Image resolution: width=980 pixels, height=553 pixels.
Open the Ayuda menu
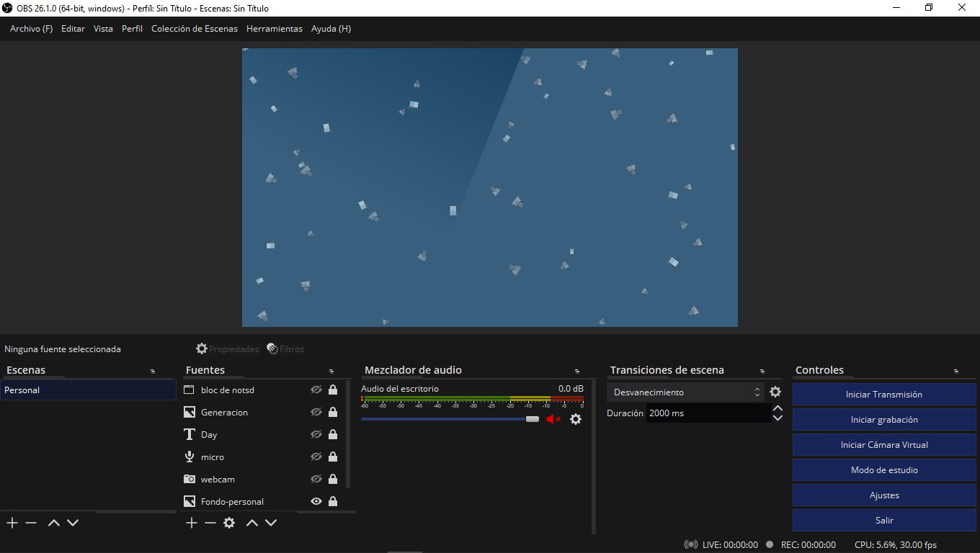click(331, 29)
